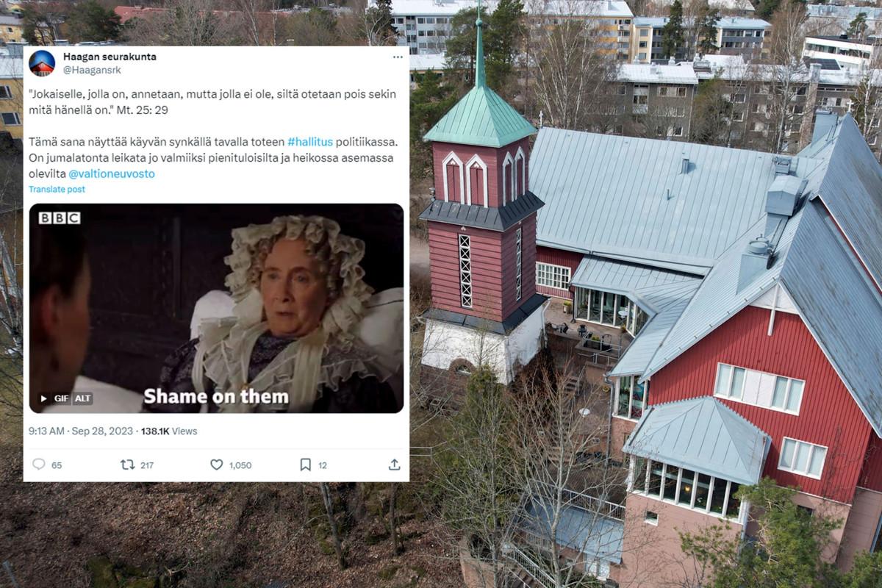Click the GIF label badge
Image resolution: width=882 pixels, height=588 pixels.
click(x=61, y=398)
